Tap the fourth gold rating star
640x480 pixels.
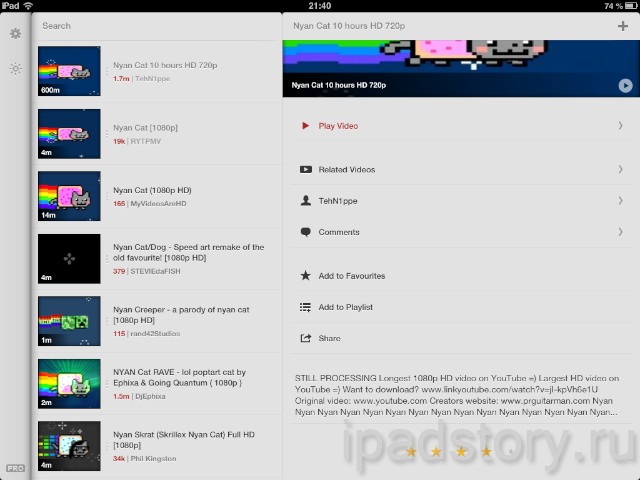[486, 451]
